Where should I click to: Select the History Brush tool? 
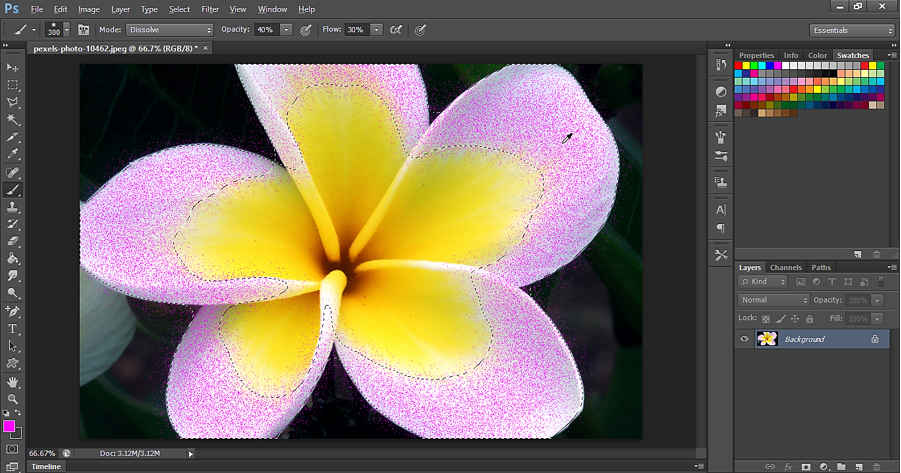point(13,224)
